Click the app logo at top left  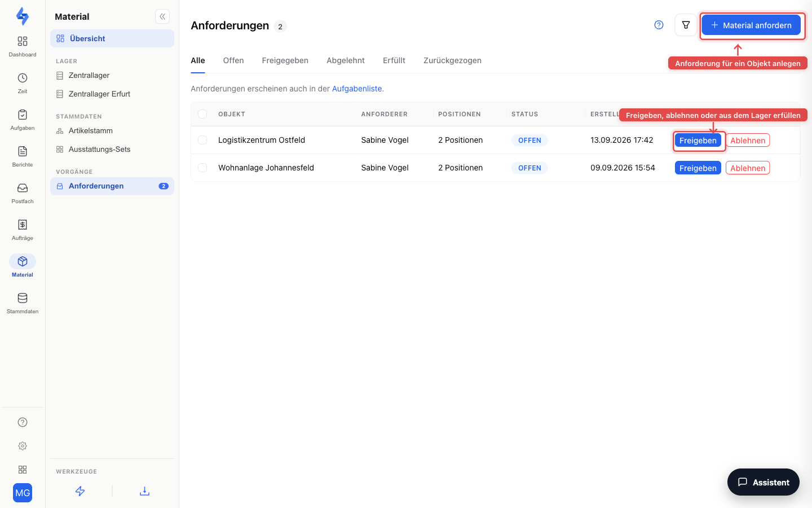[23, 16]
